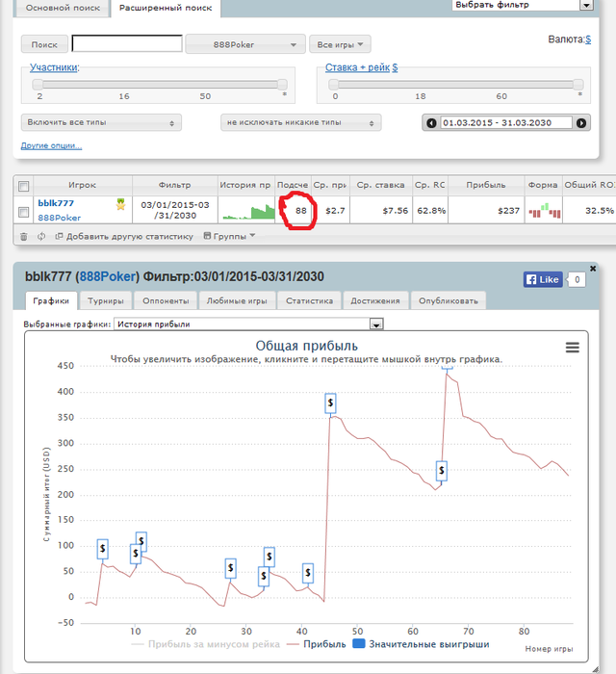Click the 32.5% ROI cell
The height and width of the screenshot is (674, 616).
coord(589,211)
